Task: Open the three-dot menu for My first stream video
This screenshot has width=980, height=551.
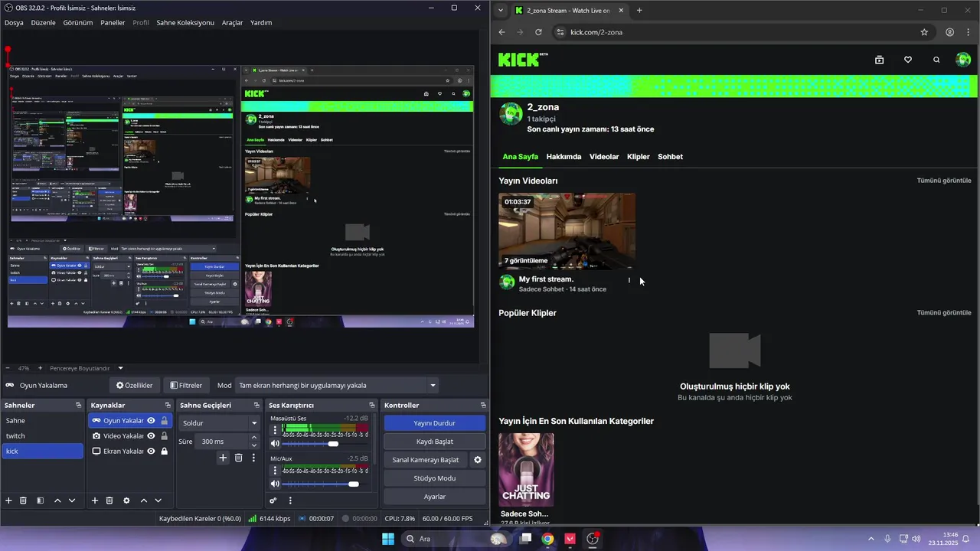Action: [x=629, y=280]
